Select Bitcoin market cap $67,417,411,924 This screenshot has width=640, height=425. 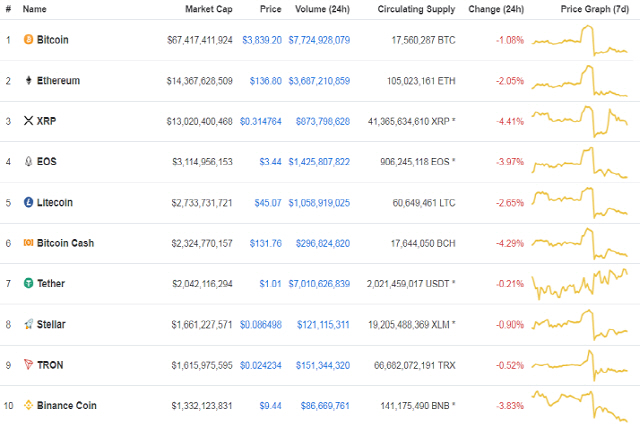(200, 40)
